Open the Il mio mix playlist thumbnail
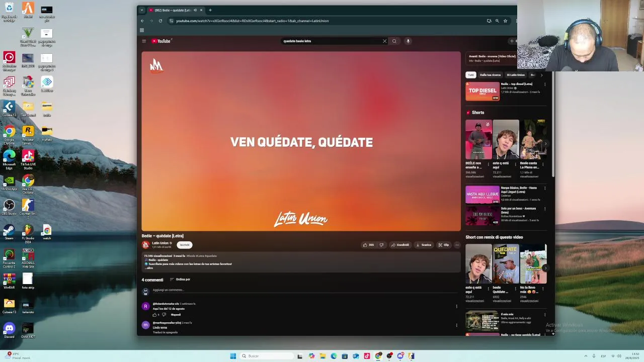Screen dimensions: 644x362 click(x=482, y=321)
